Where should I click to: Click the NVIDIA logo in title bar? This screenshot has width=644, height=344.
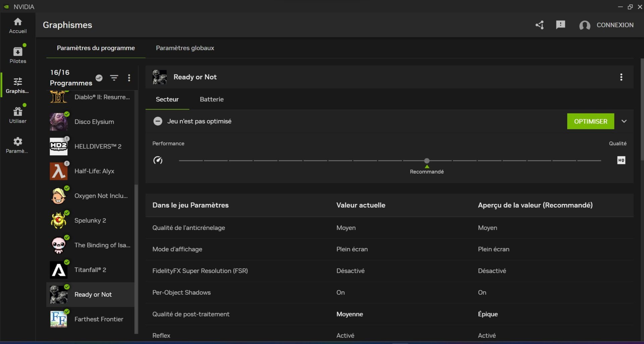(6, 7)
